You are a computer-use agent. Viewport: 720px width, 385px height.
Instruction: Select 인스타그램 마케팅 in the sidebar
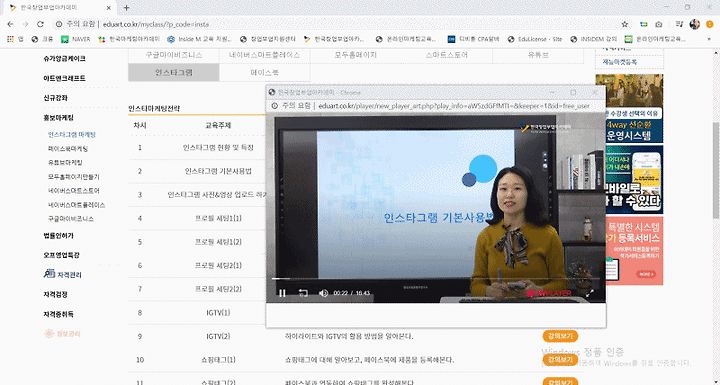[72, 135]
